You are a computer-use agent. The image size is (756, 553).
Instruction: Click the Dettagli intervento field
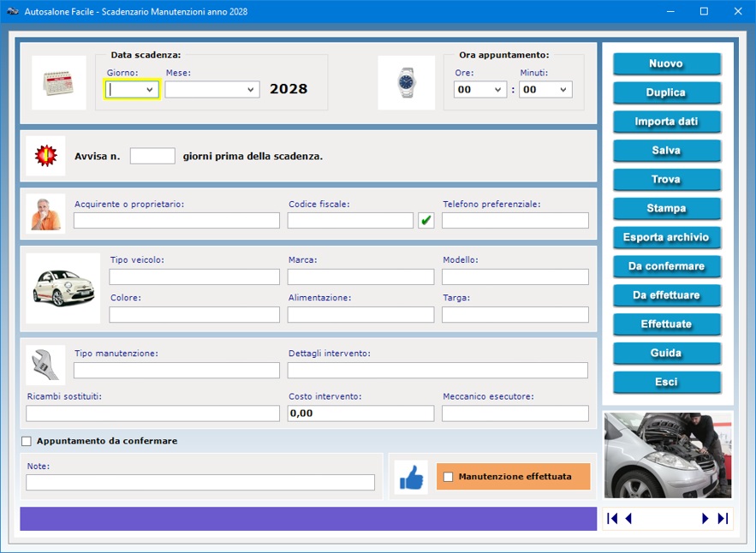(438, 371)
